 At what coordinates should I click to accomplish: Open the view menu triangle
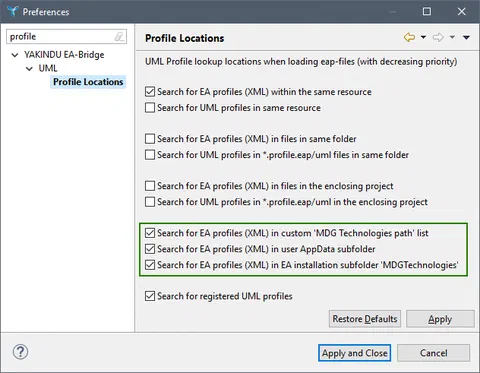[466, 37]
